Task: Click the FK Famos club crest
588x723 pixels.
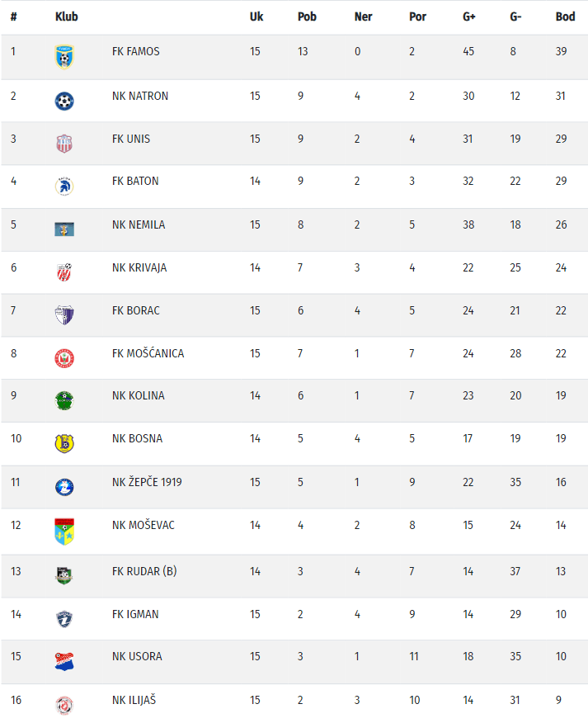Action: pyautogui.click(x=64, y=56)
